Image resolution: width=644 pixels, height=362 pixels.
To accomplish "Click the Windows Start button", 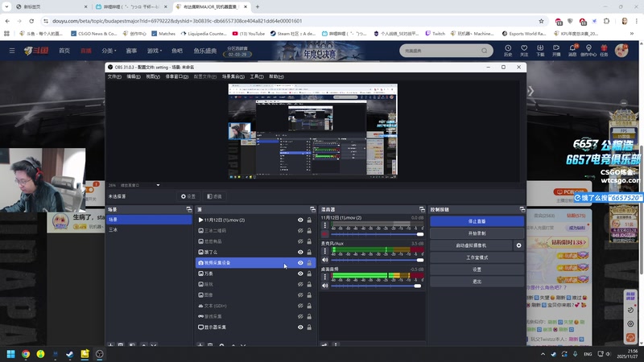I will 11,354.
